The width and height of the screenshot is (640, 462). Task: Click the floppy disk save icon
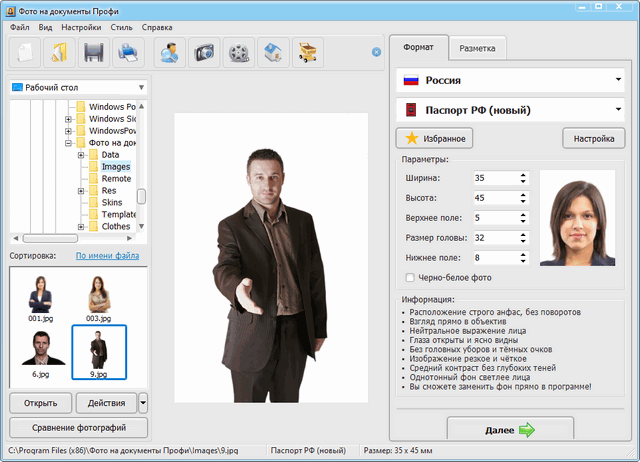point(93,52)
